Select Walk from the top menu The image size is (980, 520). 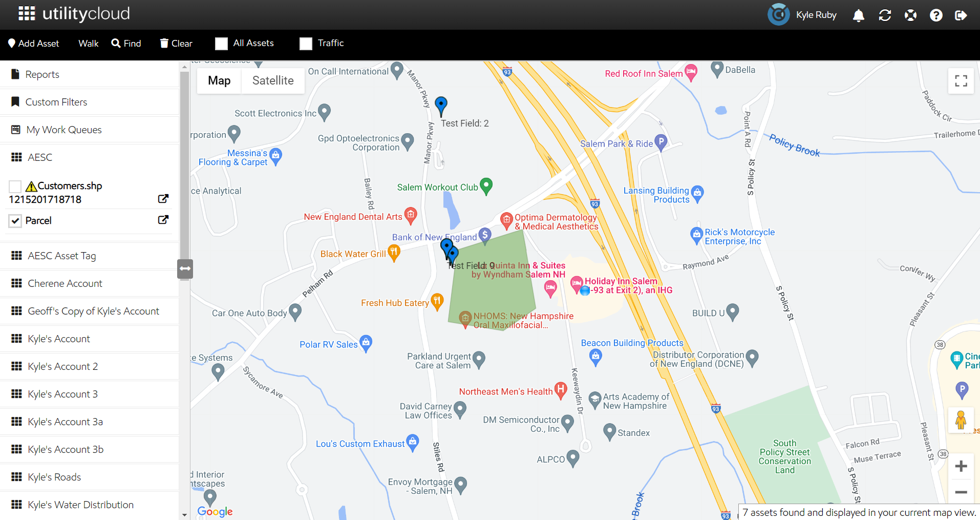[x=88, y=44]
